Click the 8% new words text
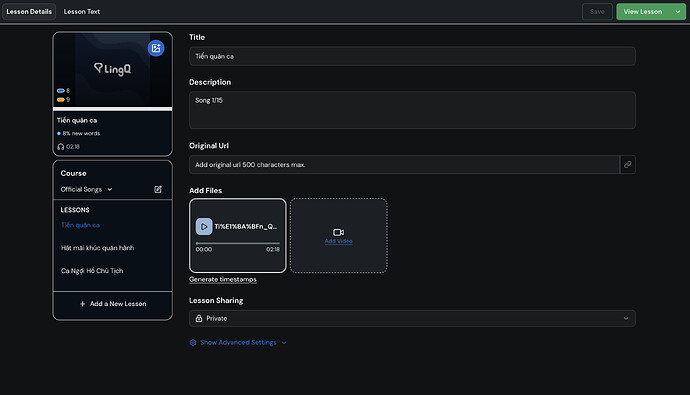The height and width of the screenshot is (395, 690). pyautogui.click(x=81, y=133)
